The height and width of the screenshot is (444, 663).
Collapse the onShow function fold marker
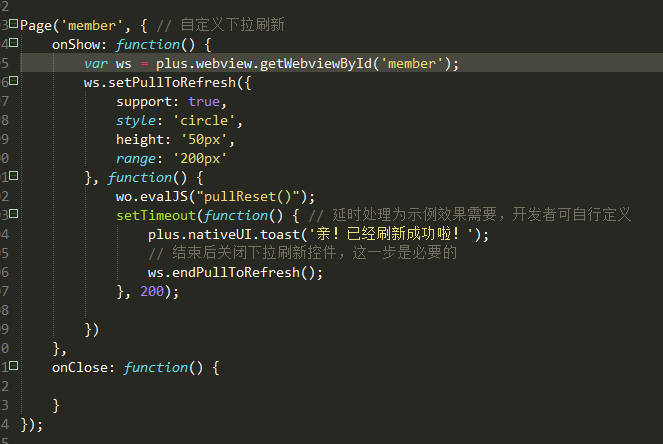pos(14,42)
